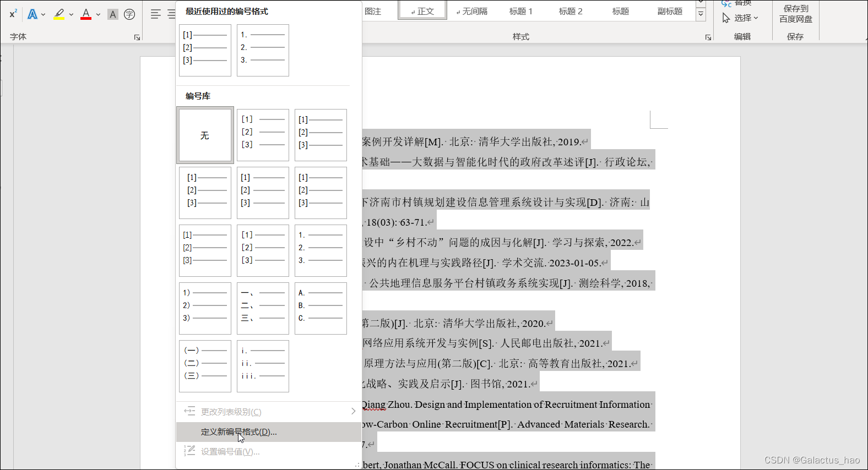This screenshot has width=868, height=470.
Task: Toggle character shading gray A icon
Action: tap(112, 14)
